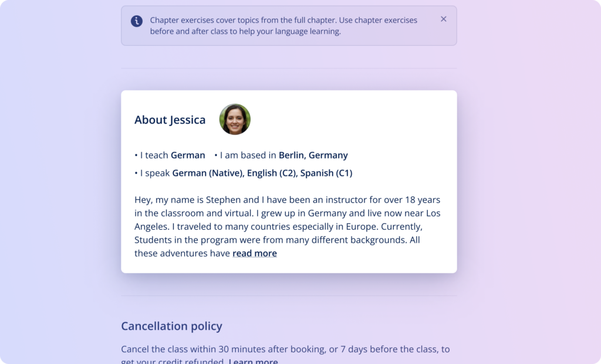
Task: Open Jessica's round profile photo
Action: tap(235, 120)
